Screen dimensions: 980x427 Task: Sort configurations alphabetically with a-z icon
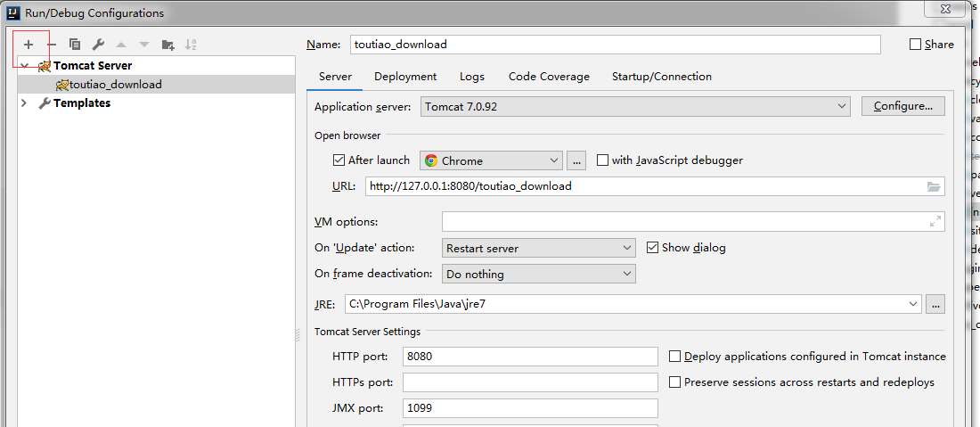click(191, 45)
